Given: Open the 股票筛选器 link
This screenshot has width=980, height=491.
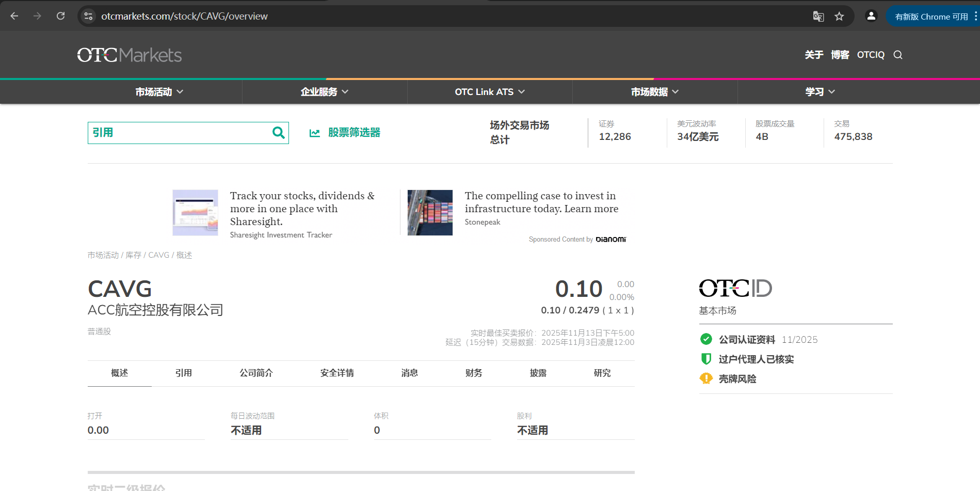Looking at the screenshot, I should tap(354, 133).
